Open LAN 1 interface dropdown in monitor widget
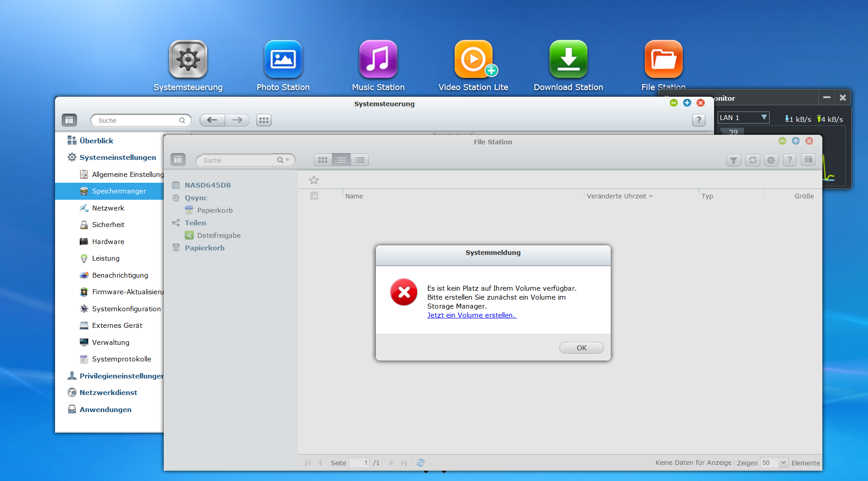Viewport: 868px width, 481px height. (743, 118)
